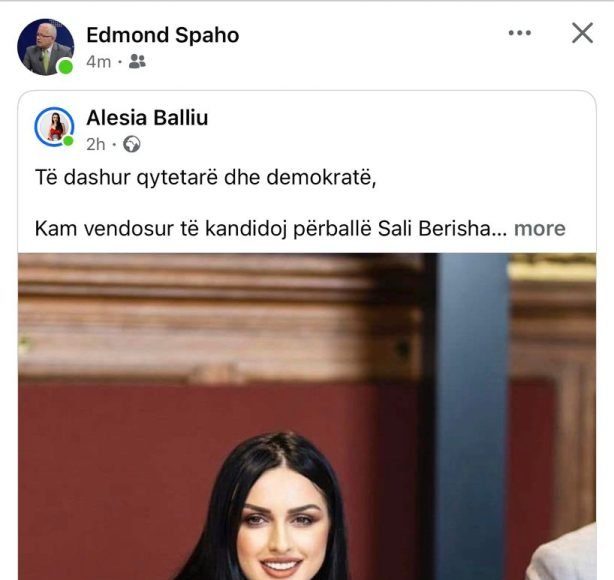Click the green online dot on Alesia's avatar
Image resolution: width=614 pixels, height=580 pixels.
pos(68,141)
